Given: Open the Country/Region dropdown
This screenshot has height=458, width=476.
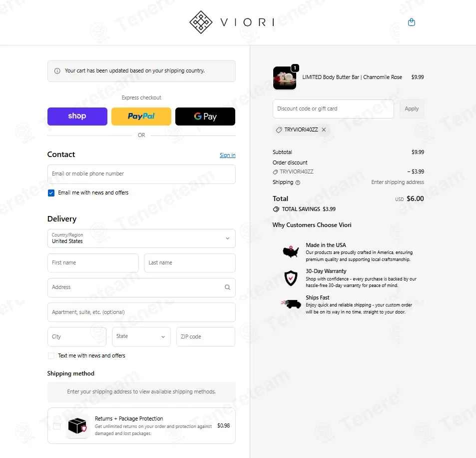Looking at the screenshot, I should pyautogui.click(x=141, y=238).
